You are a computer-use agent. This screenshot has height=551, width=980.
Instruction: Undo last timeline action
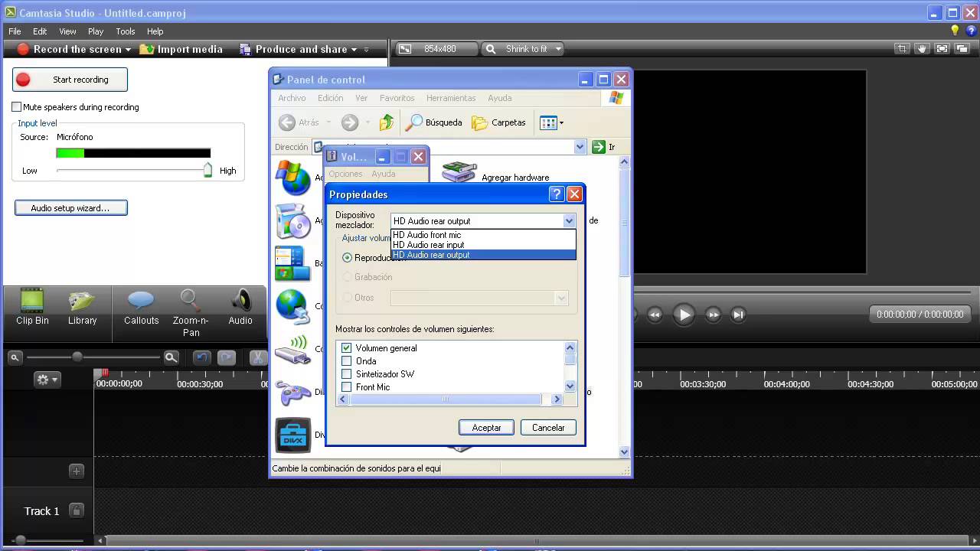pos(202,357)
